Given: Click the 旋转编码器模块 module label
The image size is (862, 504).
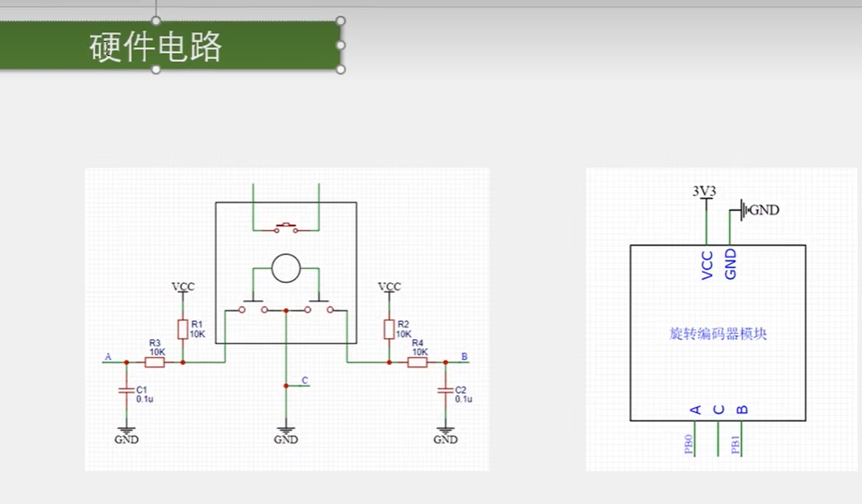Looking at the screenshot, I should click(x=718, y=334).
